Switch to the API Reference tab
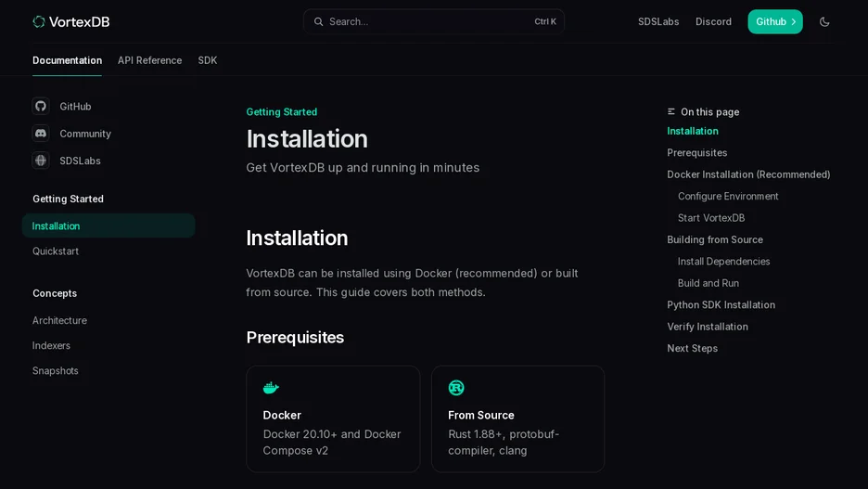 (149, 60)
